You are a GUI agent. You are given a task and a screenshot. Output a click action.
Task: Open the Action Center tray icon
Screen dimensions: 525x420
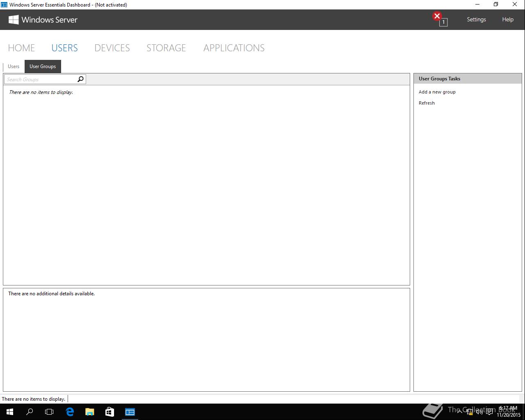[489, 412]
